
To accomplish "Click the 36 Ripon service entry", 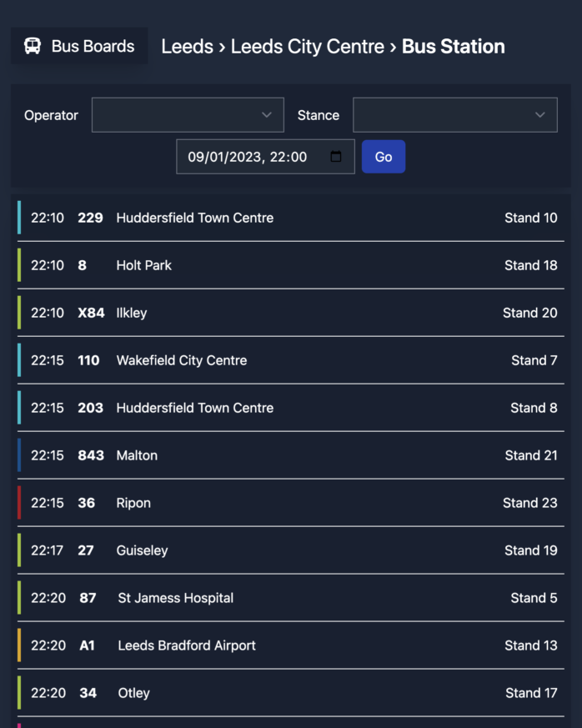I will click(291, 503).
